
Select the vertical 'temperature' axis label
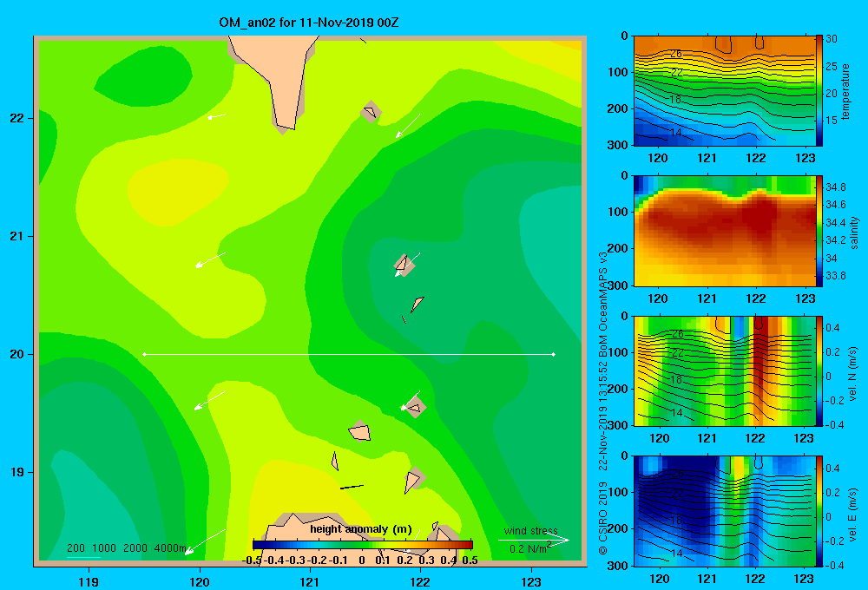845,91
